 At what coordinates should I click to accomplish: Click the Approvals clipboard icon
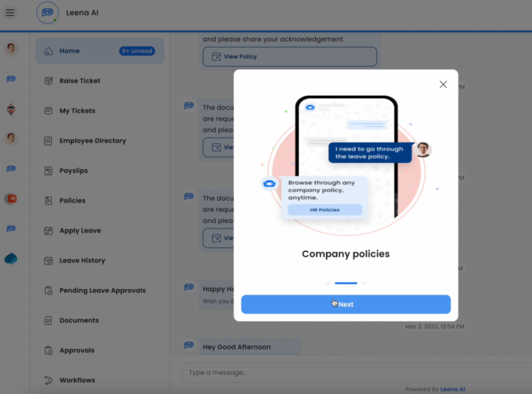49,350
